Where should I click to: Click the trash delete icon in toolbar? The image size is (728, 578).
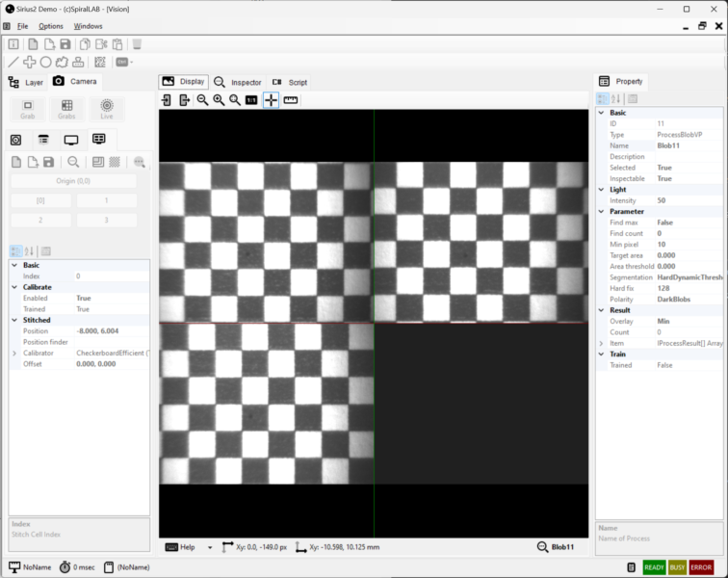(x=137, y=44)
